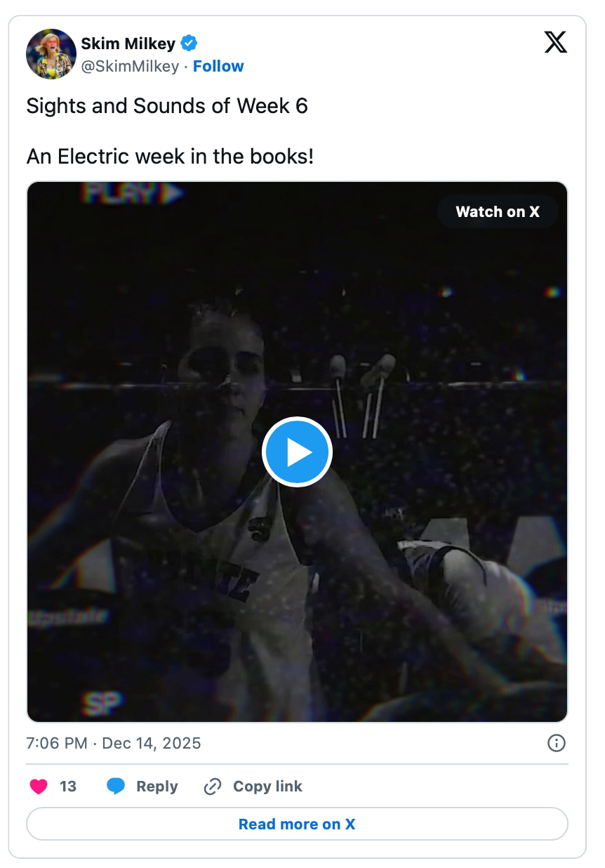Open the 7:06 PM Dec 14, 2025 timestamp

pos(114,743)
